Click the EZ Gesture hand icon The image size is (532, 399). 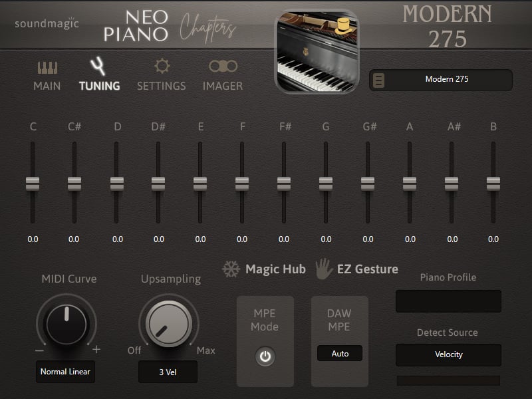(x=323, y=269)
